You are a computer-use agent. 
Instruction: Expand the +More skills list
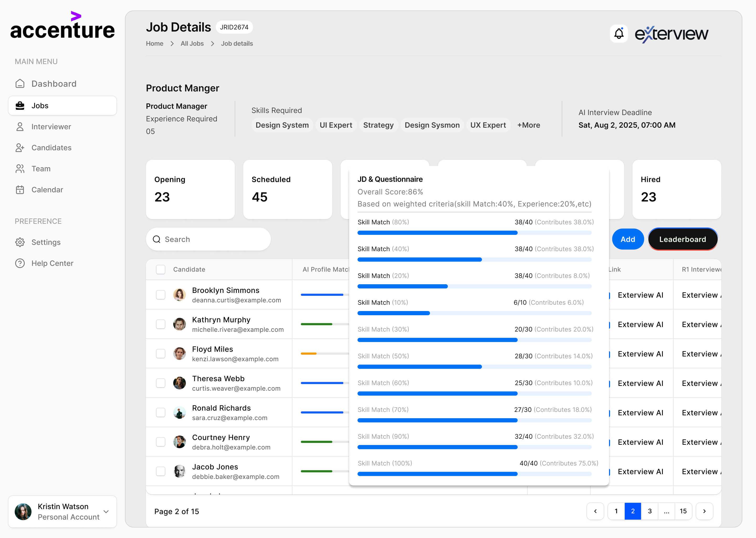(529, 125)
